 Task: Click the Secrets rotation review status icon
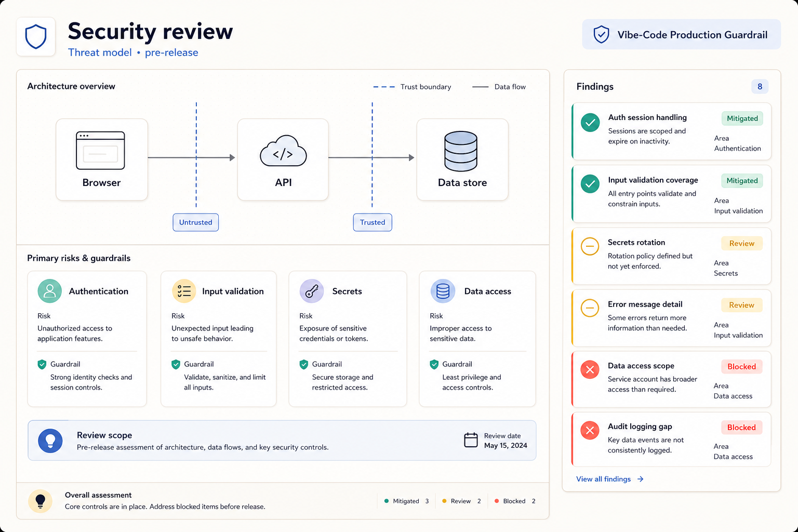click(x=590, y=246)
